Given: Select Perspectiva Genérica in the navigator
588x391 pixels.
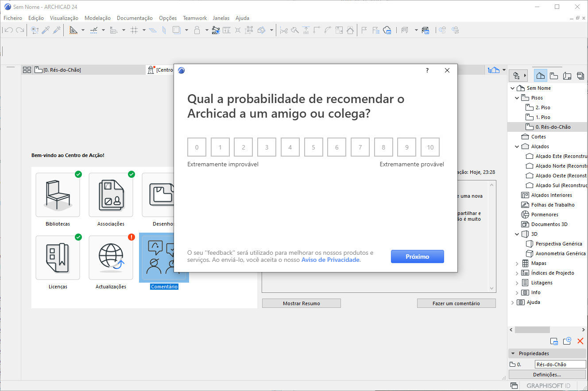Looking at the screenshot, I should [x=559, y=244].
